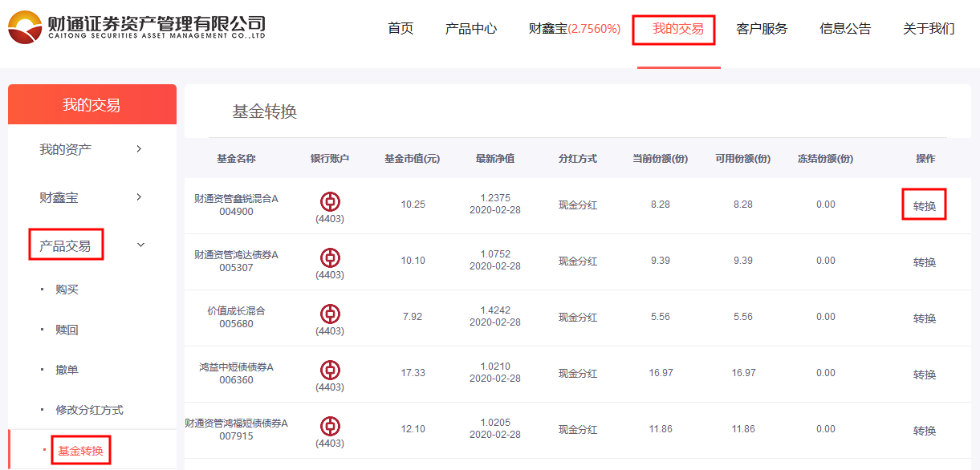Open 财鑫宝(2.7560%) in the top navigation
Screen dimensions: 980x470
[x=575, y=29]
